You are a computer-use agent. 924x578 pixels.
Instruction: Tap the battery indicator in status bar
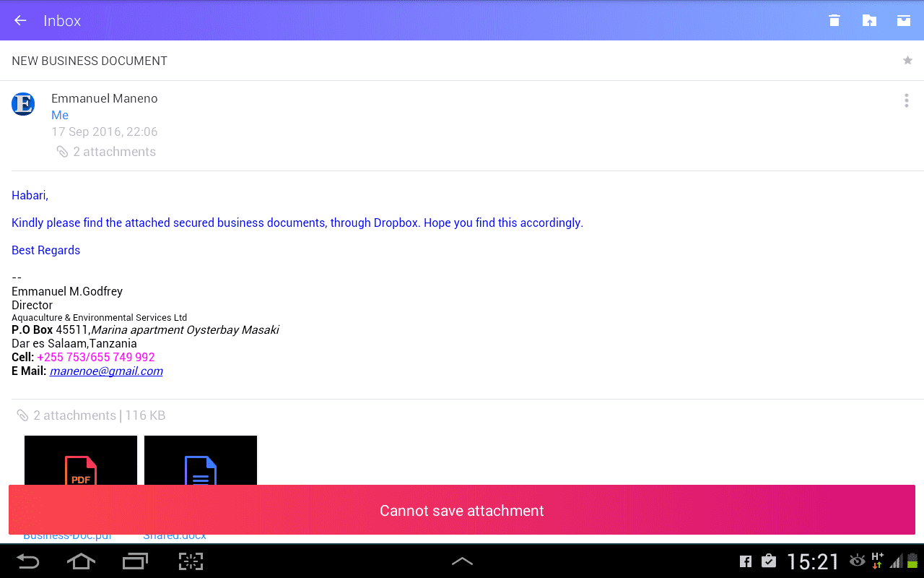point(911,561)
